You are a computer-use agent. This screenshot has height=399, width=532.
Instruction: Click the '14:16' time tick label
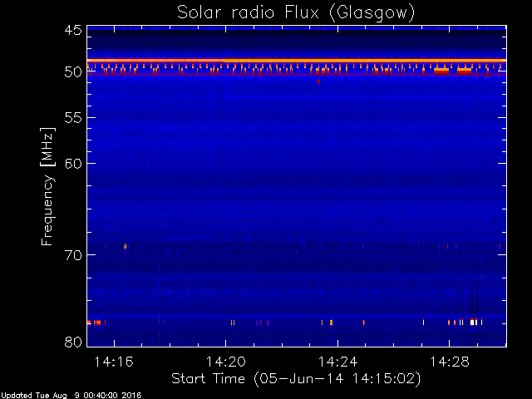click(x=114, y=362)
